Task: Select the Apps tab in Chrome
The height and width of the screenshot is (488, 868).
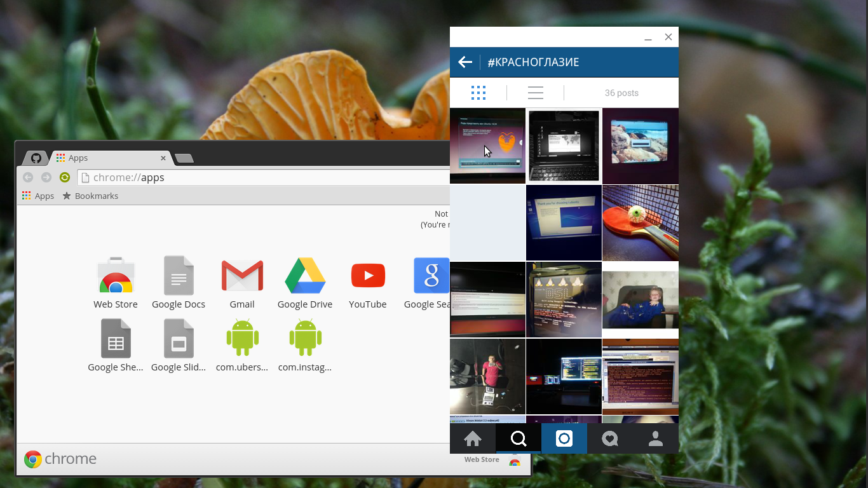Action: point(108,158)
